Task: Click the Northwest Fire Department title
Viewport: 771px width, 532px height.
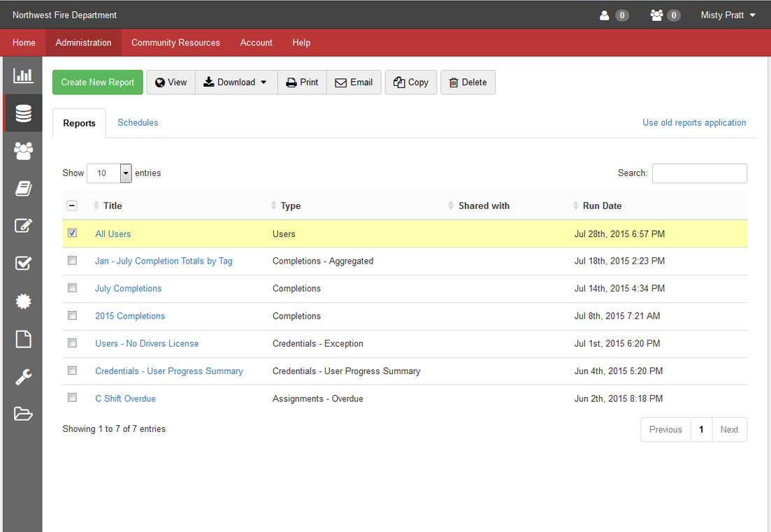Action: click(64, 15)
